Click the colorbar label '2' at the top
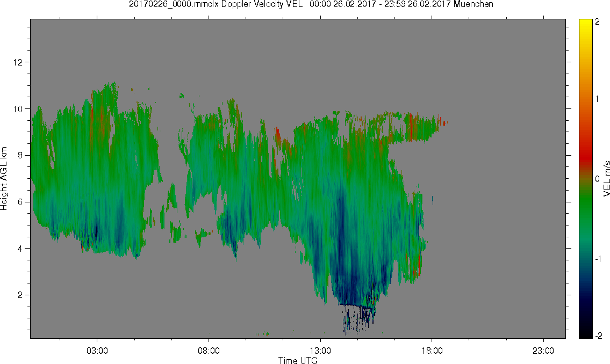This screenshot has width=610, height=364. tap(598, 22)
